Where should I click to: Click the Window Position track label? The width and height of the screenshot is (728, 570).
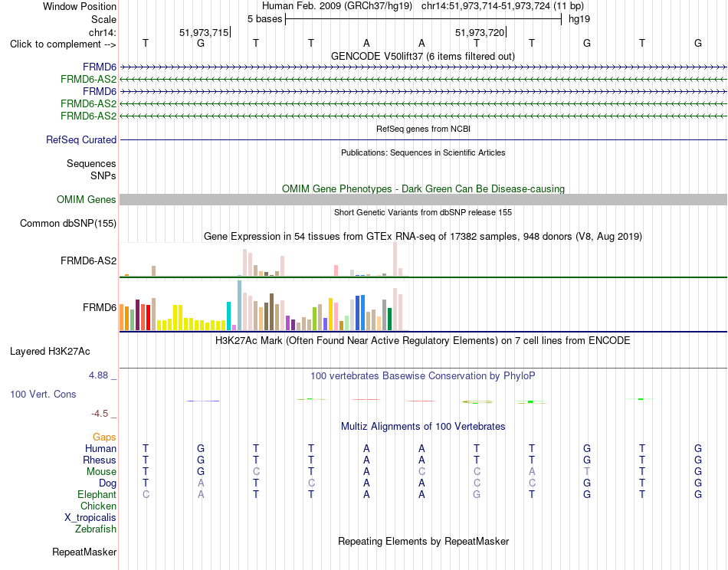(80, 6)
